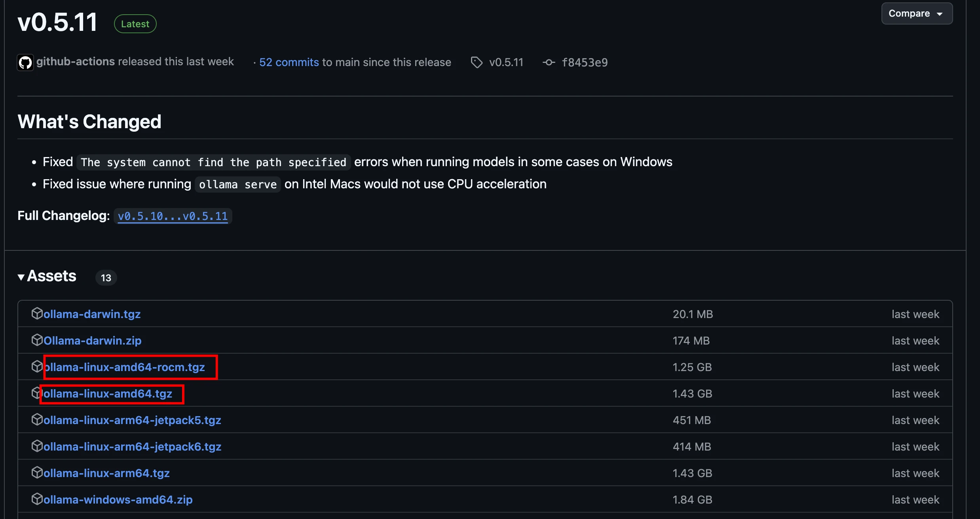
Task: Open the v0.5.11 tag link
Action: pos(506,62)
